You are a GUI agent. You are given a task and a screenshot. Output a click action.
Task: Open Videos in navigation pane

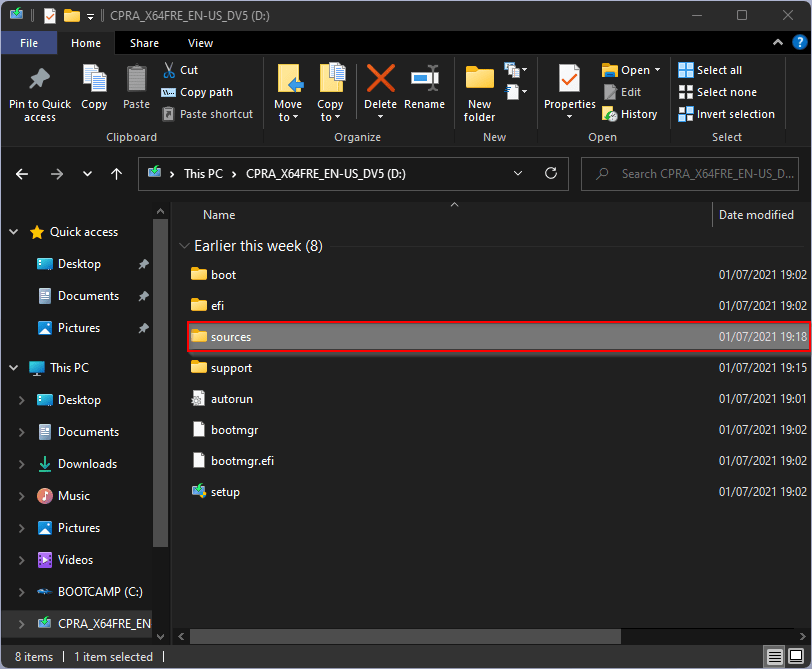75,560
